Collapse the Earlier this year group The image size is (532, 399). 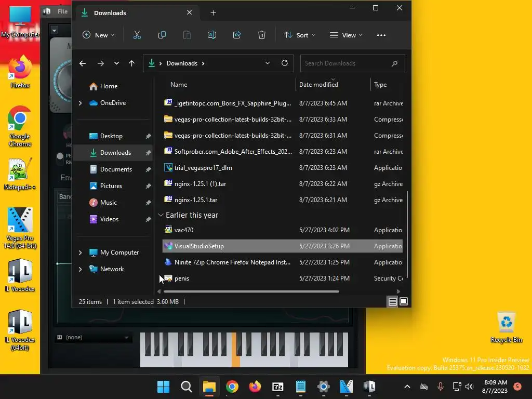[161, 215]
